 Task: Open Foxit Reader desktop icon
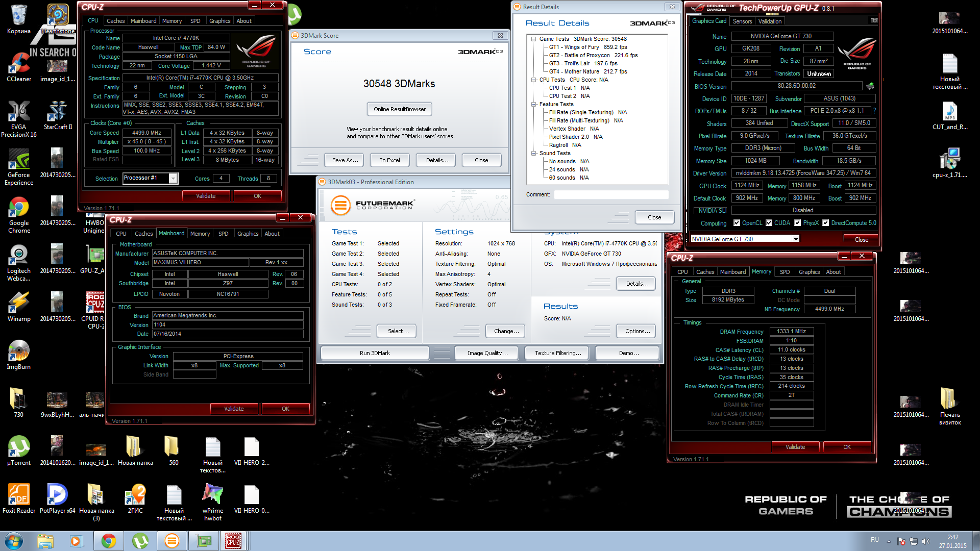(19, 499)
